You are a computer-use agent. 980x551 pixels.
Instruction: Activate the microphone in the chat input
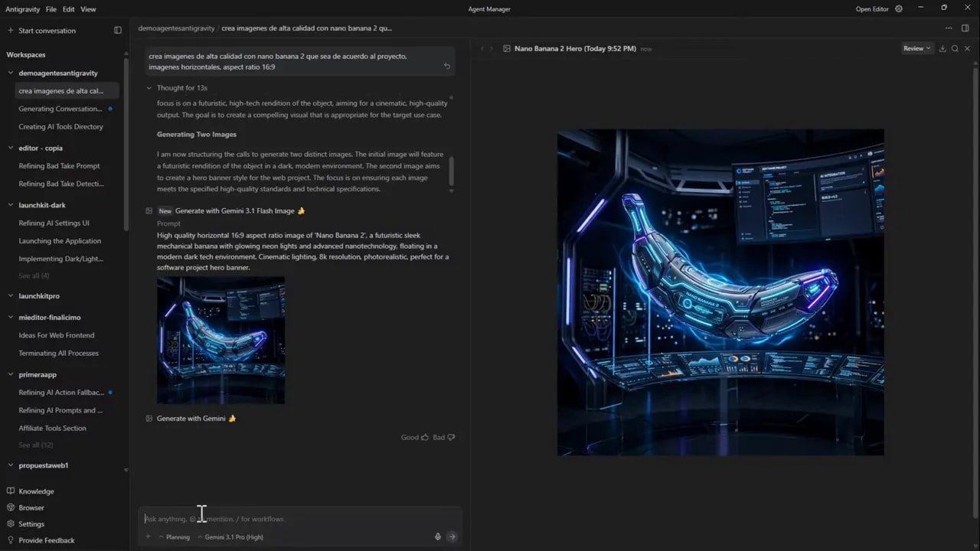(437, 536)
